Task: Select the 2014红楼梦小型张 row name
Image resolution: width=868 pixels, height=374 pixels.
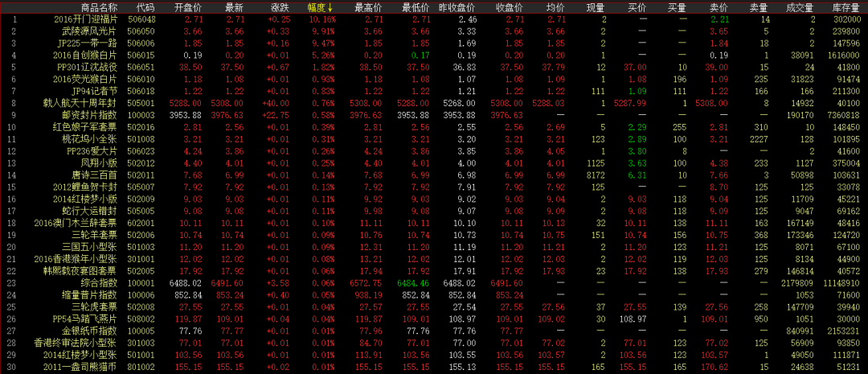Action: [81, 356]
